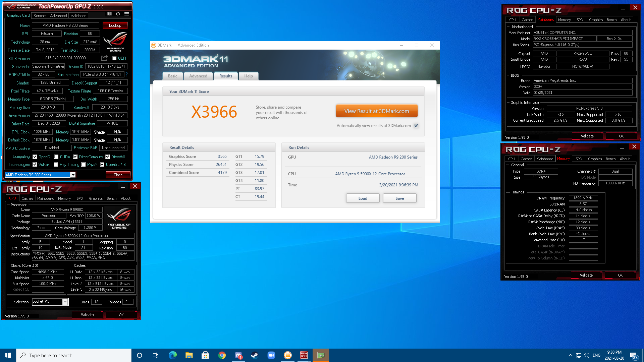This screenshot has height=362, width=644.
Task: Click the ENG language indicator
Action: pyautogui.click(x=596, y=355)
